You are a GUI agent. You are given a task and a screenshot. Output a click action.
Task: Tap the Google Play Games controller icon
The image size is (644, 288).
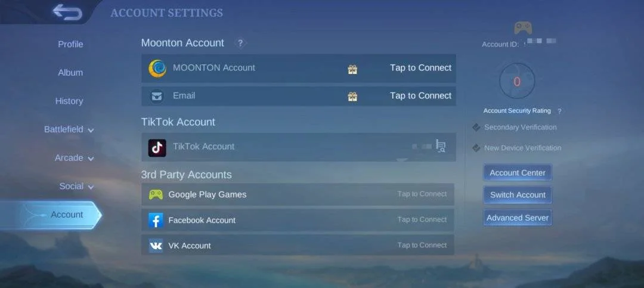(156, 194)
